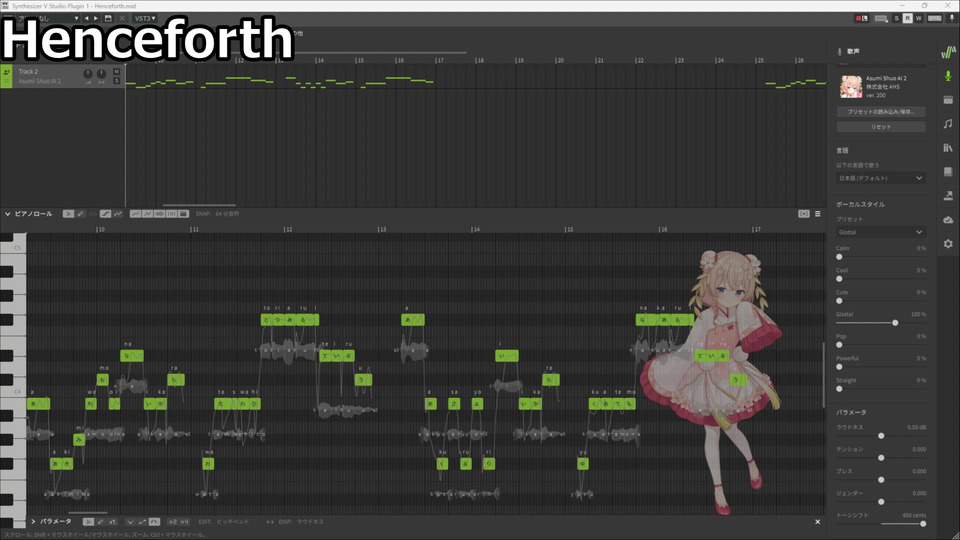The width and height of the screenshot is (960, 540).
Task: Click the Track 2 pan knob
Action: (101, 74)
